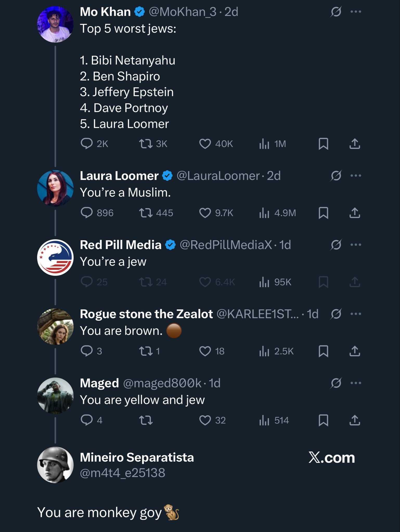
Task: Click Grok icon on Rogue stone's reply
Action: pyautogui.click(x=336, y=314)
